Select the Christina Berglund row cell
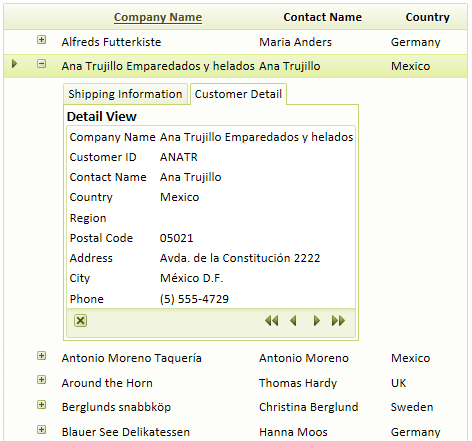The image size is (472, 441). coord(309,407)
